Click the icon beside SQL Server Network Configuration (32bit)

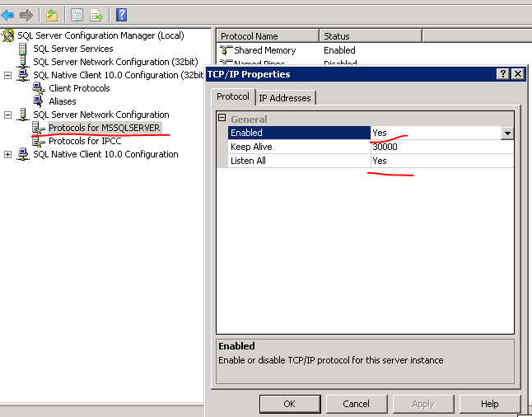point(23,62)
